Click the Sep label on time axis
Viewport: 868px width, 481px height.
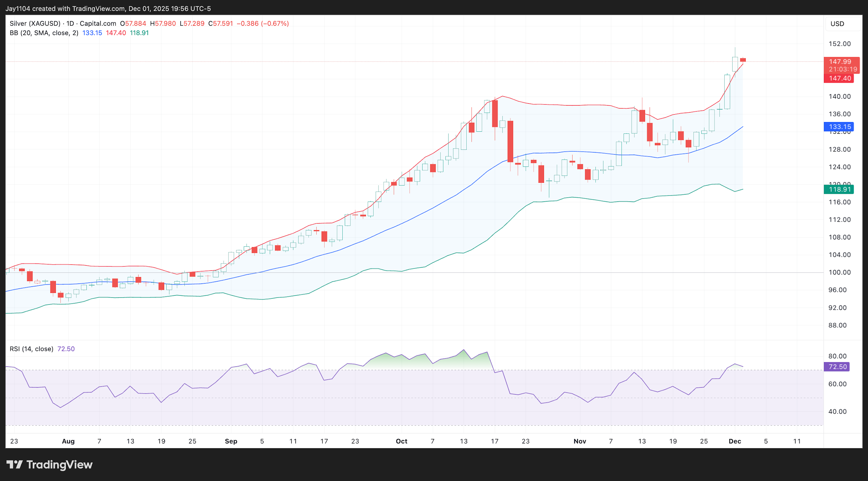(231, 441)
